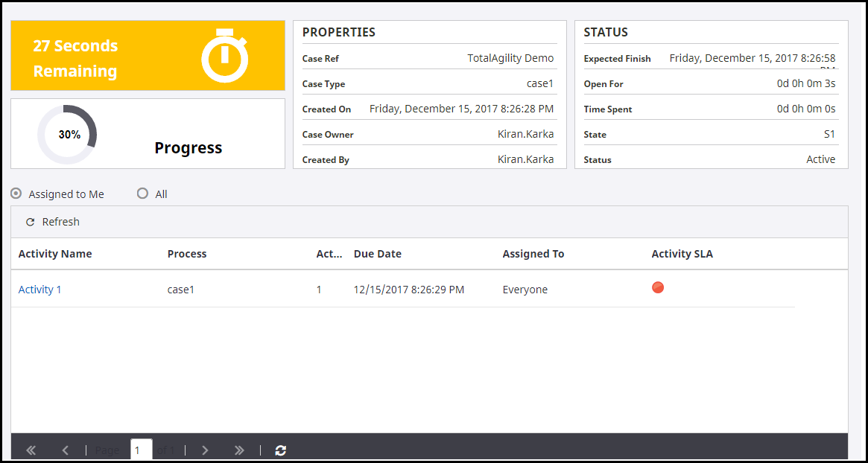Select the Assigned to Me radio button
This screenshot has height=463, width=868.
click(x=16, y=194)
